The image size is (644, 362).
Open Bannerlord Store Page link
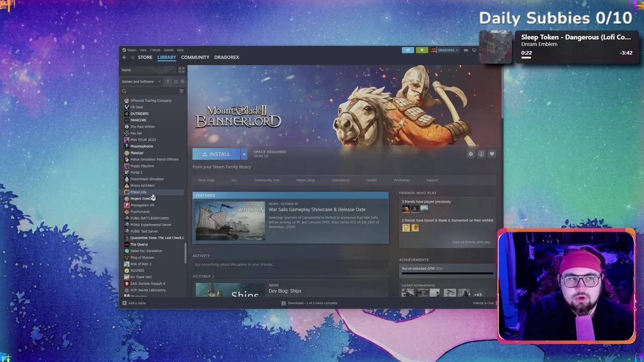click(x=206, y=180)
